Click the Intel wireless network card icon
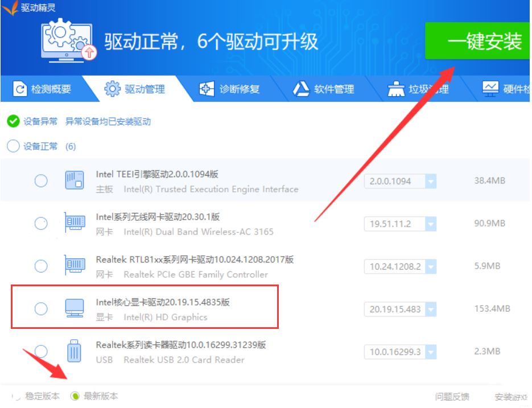Image resolution: width=532 pixels, height=408 pixels. tap(75, 222)
